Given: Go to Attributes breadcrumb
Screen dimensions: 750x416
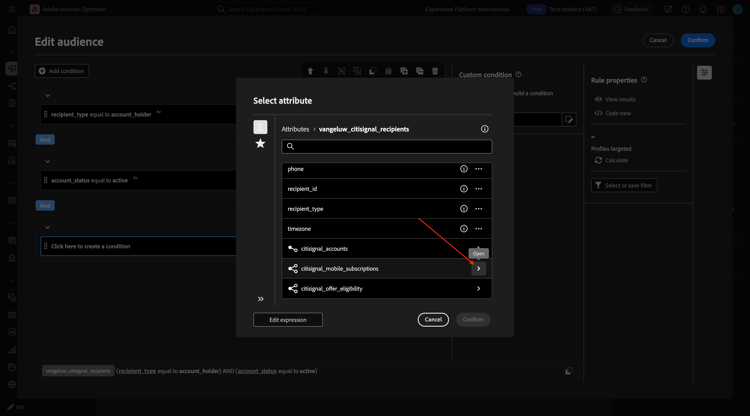Looking at the screenshot, I should (295, 129).
